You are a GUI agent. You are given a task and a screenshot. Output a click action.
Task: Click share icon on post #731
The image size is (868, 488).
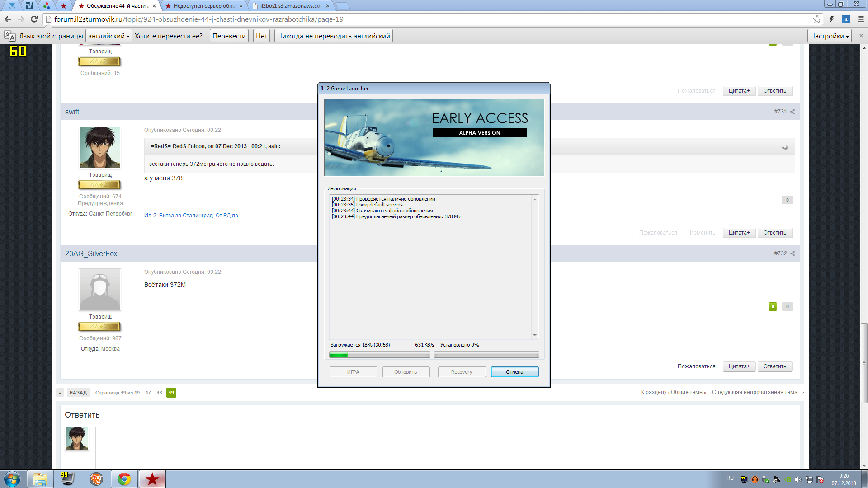pyautogui.click(x=793, y=112)
